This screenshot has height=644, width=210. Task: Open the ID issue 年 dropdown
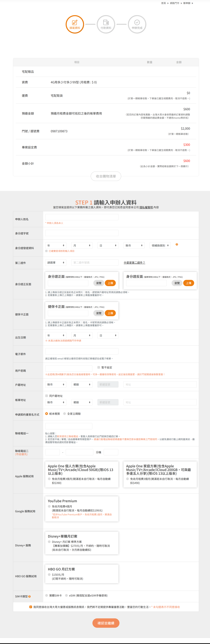(x=56, y=246)
